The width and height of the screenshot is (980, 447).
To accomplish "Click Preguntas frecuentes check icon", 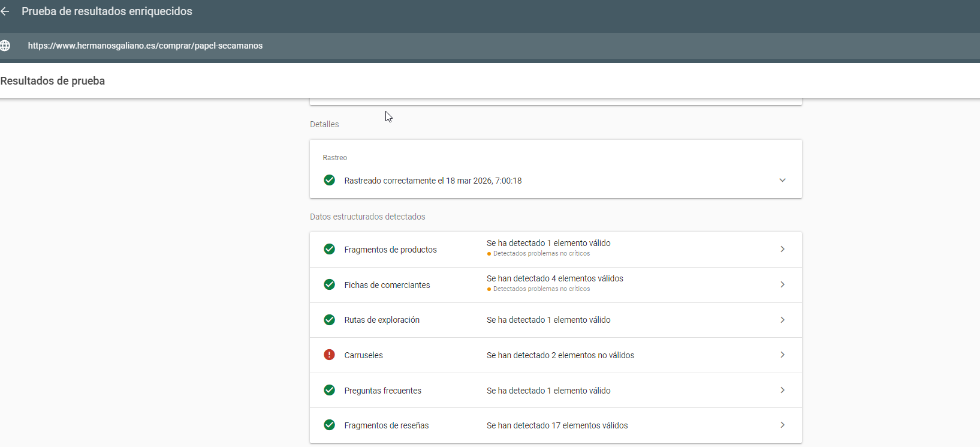I will [329, 390].
